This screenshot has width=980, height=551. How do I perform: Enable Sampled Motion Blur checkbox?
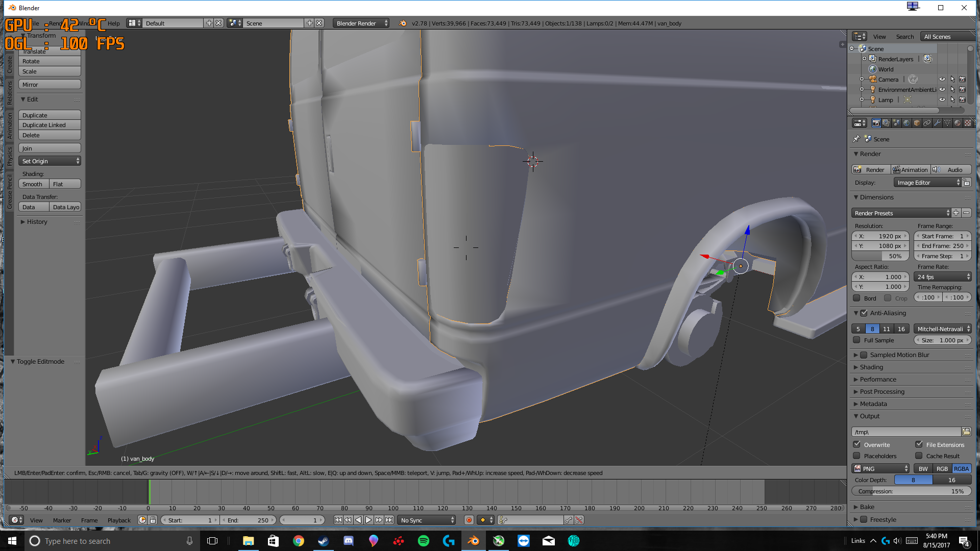coord(864,355)
